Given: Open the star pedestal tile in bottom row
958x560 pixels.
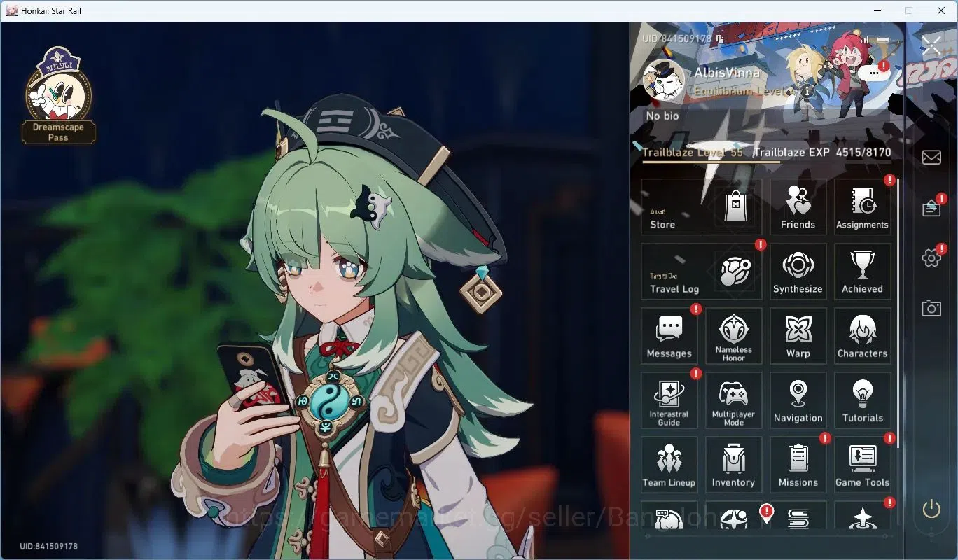Looking at the screenshot, I should [x=862, y=515].
